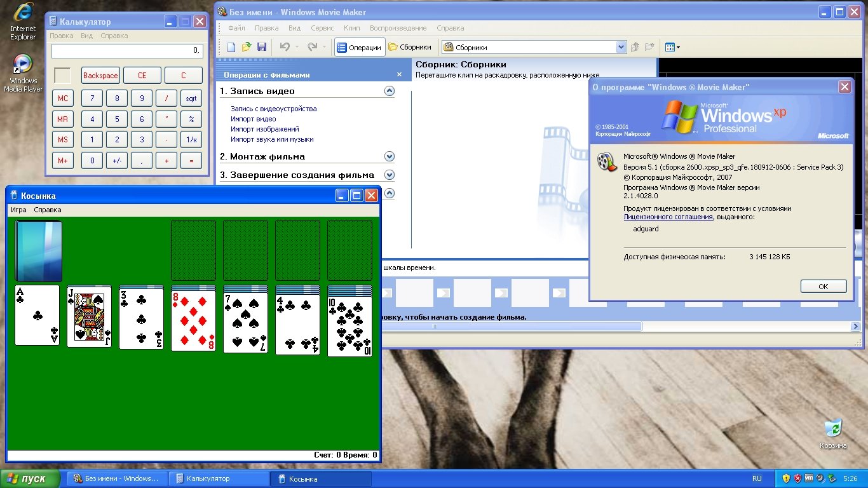Click the VMware tools tray icon

(809, 478)
